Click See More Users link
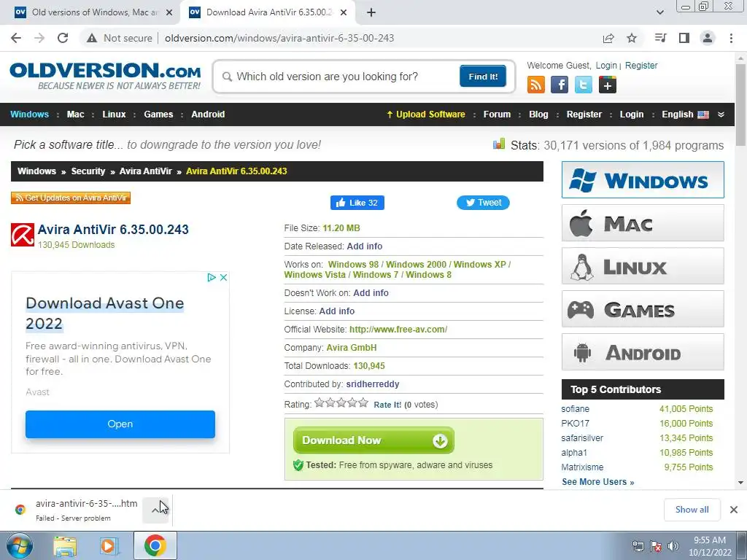Viewport: 747px width, 560px height. click(x=598, y=482)
